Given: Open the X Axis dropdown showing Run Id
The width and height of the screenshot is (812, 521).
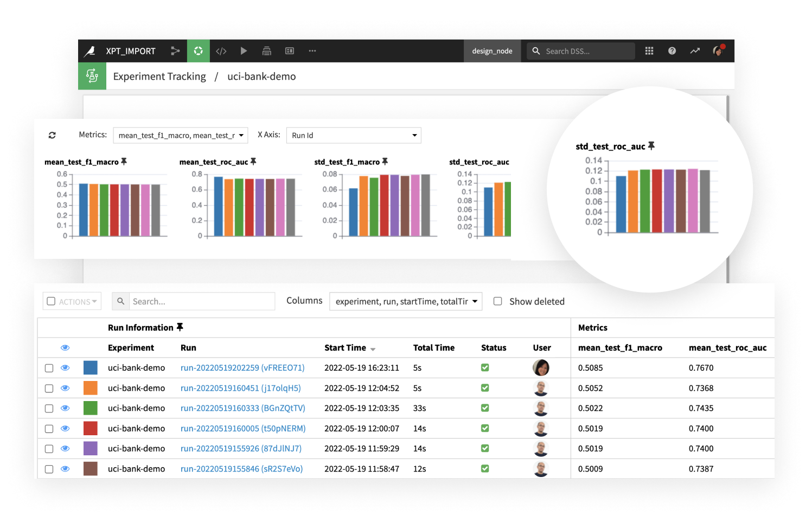Looking at the screenshot, I should click(353, 135).
